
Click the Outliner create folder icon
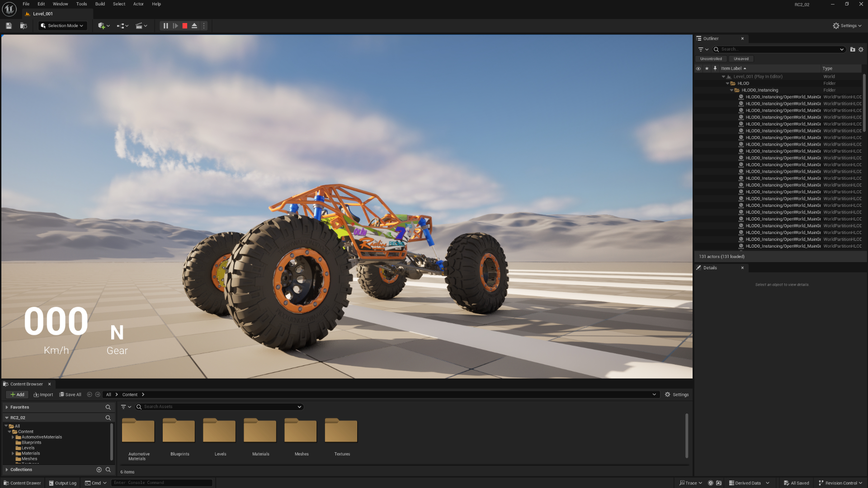tap(853, 49)
